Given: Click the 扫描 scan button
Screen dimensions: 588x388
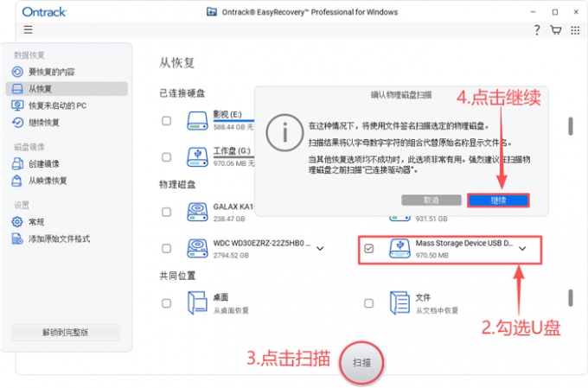Looking at the screenshot, I should (361, 363).
